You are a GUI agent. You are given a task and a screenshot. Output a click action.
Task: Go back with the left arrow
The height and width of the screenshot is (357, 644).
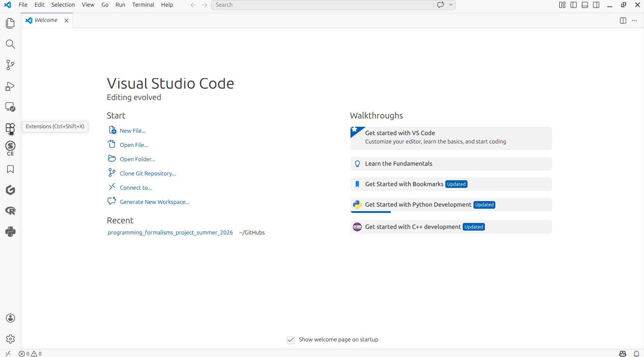(x=193, y=5)
